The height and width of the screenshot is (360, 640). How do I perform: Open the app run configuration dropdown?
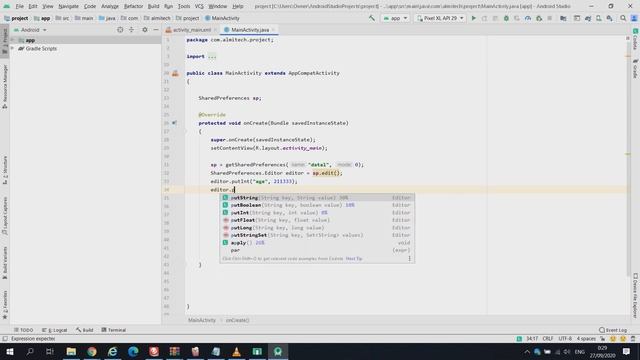pyautogui.click(x=395, y=18)
